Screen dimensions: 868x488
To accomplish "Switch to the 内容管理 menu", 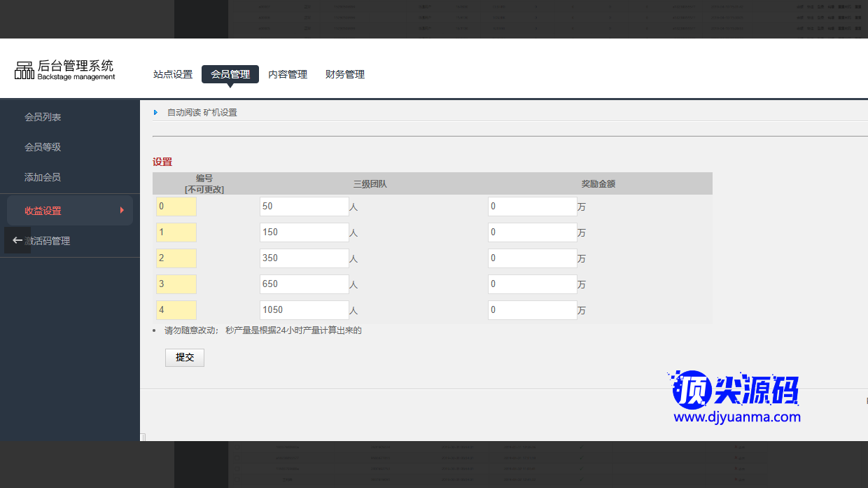I will click(288, 74).
